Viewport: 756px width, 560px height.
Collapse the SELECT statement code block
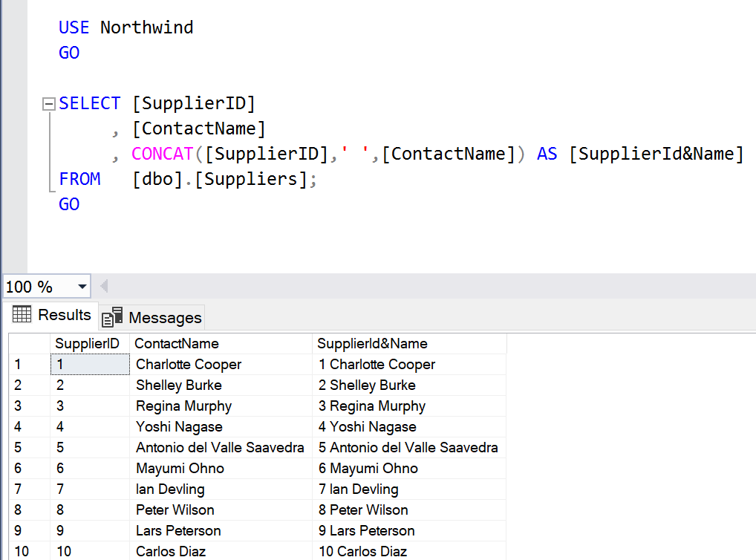point(49,104)
